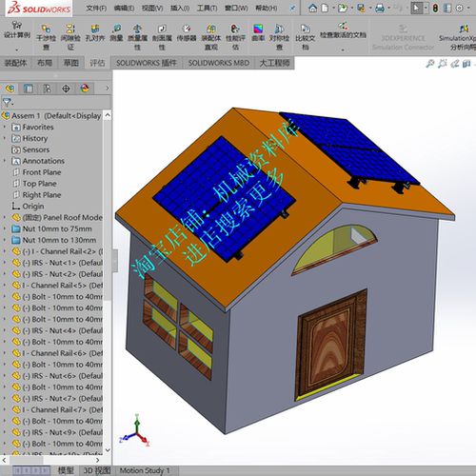Viewport: 476px width, 476px height.
Task: Open 剖面属性 section properties
Action: (162, 38)
